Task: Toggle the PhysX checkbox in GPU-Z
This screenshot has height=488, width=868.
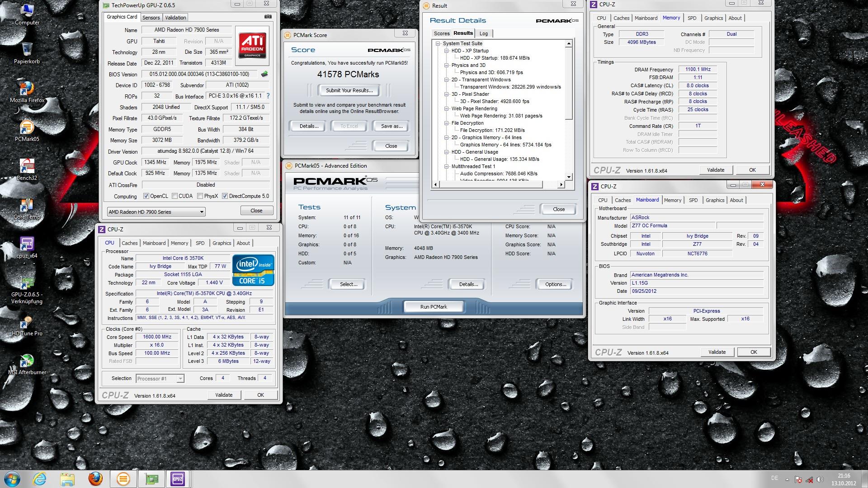Action: point(199,196)
